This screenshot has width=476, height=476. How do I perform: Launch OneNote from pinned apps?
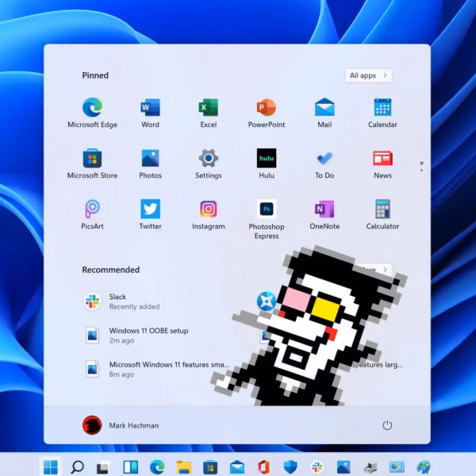324,214
